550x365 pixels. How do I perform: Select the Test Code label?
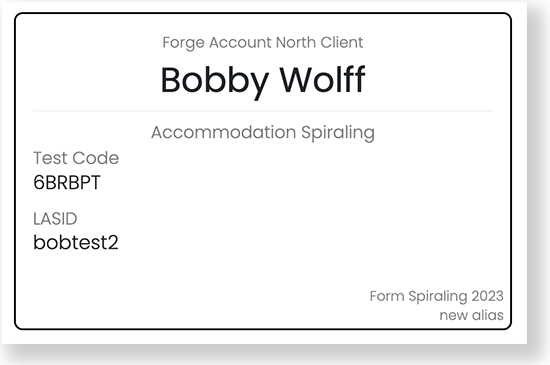click(x=76, y=158)
